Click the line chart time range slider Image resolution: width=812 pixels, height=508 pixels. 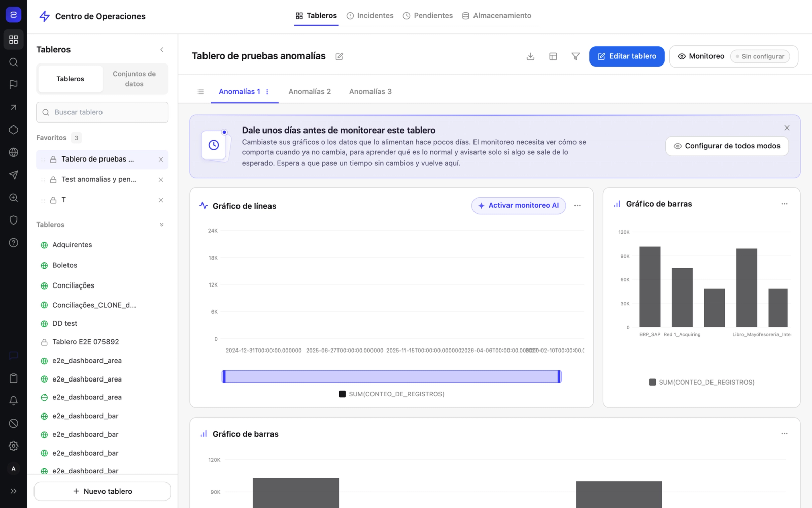point(391,376)
